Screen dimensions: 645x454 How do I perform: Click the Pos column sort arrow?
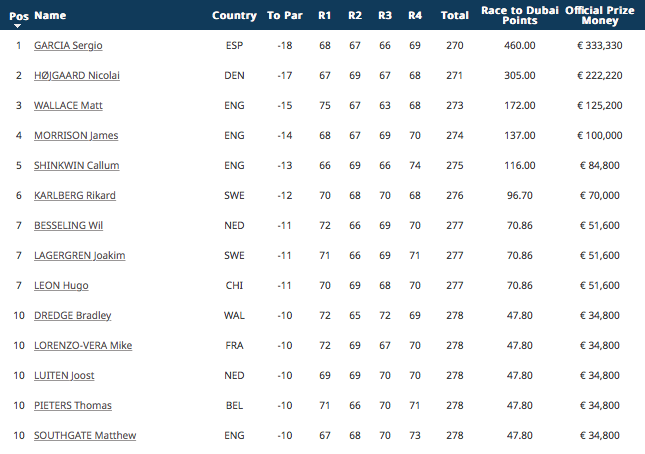coord(17,26)
